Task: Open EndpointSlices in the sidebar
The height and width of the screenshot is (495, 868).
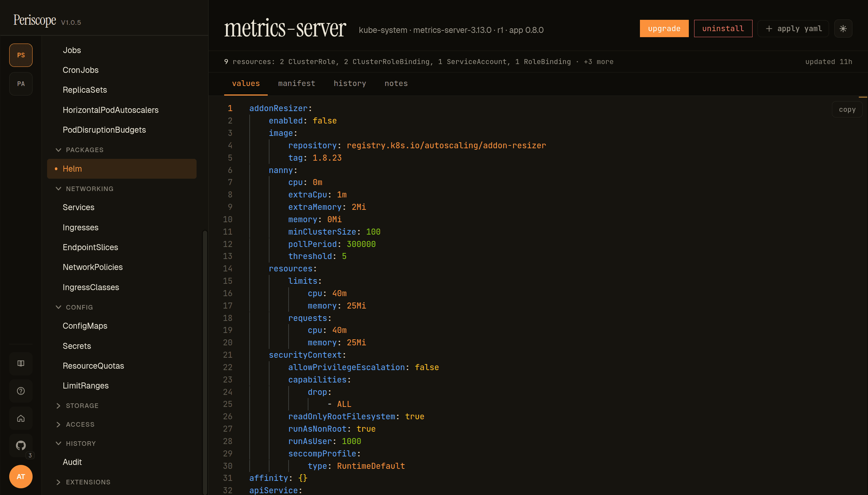Action: (x=121, y=247)
